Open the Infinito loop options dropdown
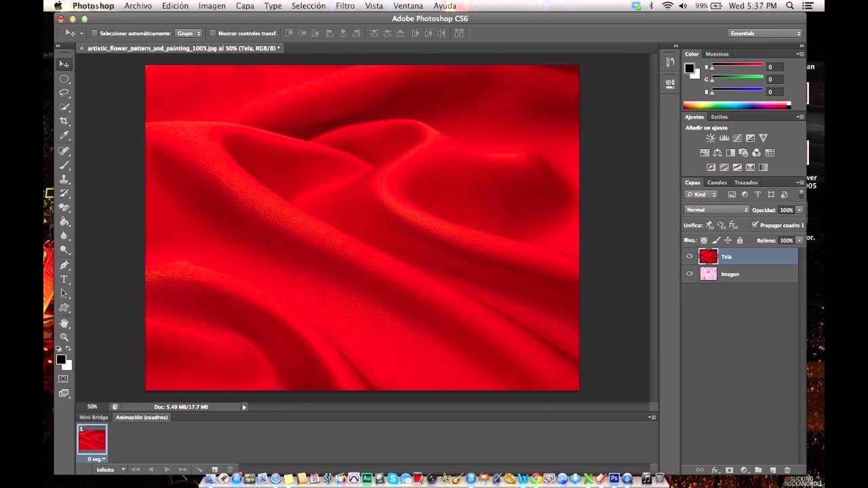This screenshot has height=488, width=868. pos(110,470)
